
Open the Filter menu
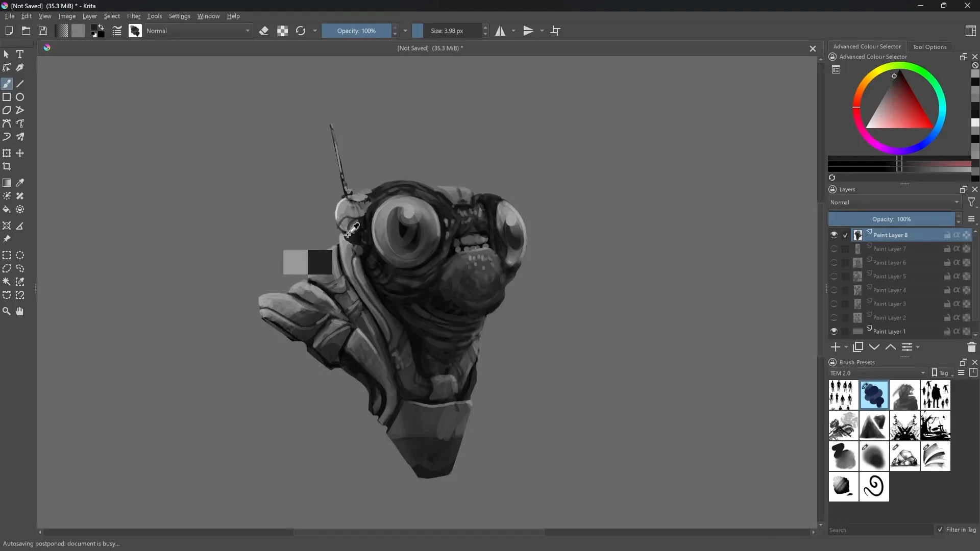133,16
